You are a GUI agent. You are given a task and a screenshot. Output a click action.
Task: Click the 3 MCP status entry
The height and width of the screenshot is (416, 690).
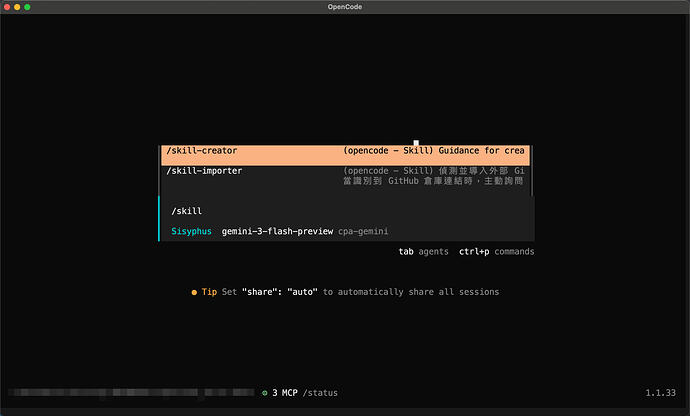point(285,393)
